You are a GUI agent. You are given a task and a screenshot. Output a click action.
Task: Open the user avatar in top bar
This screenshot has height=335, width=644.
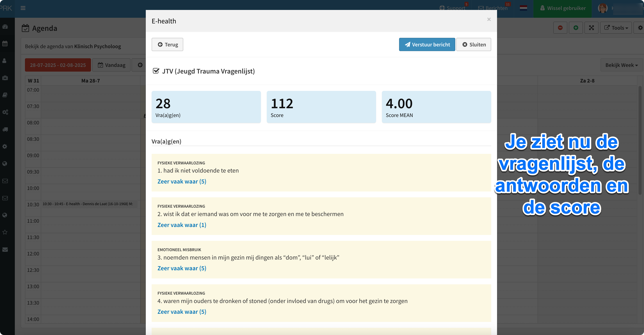pyautogui.click(x=602, y=8)
